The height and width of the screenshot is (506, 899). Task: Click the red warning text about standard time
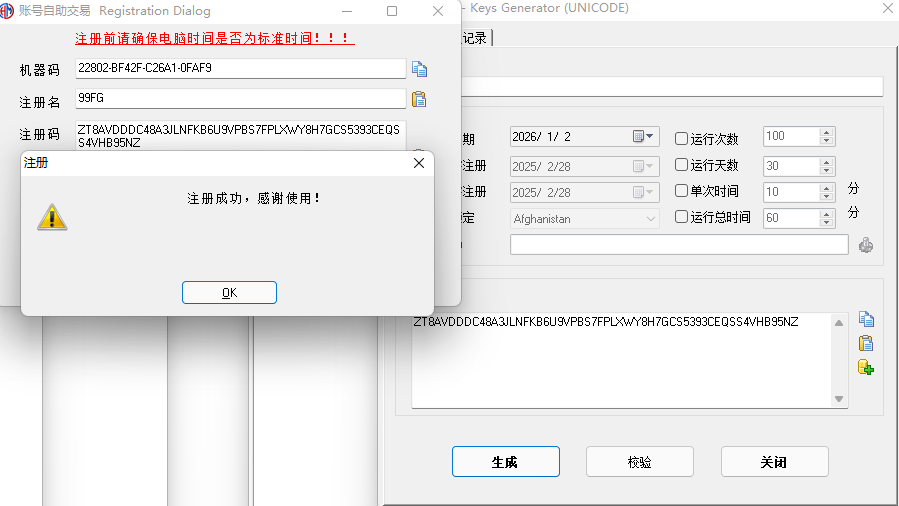click(214, 38)
